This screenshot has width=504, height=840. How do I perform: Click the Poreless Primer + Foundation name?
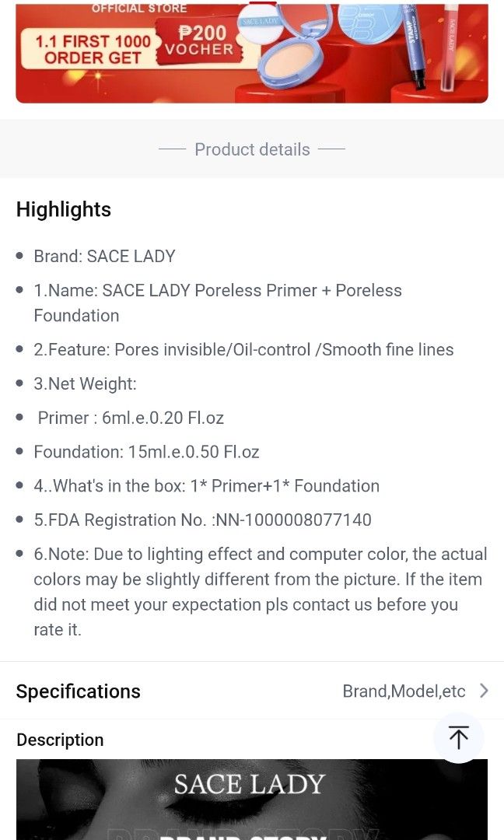click(x=218, y=303)
